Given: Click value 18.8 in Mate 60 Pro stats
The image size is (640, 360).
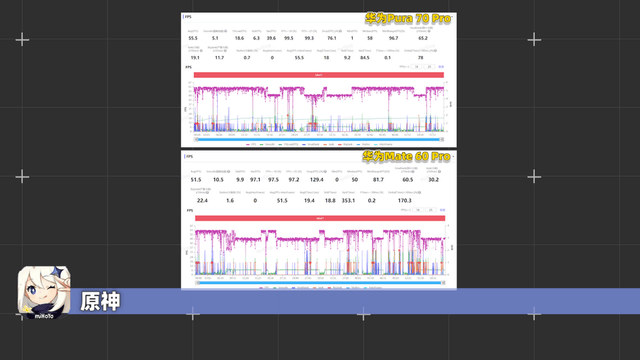Looking at the screenshot, I should pos(330,200).
